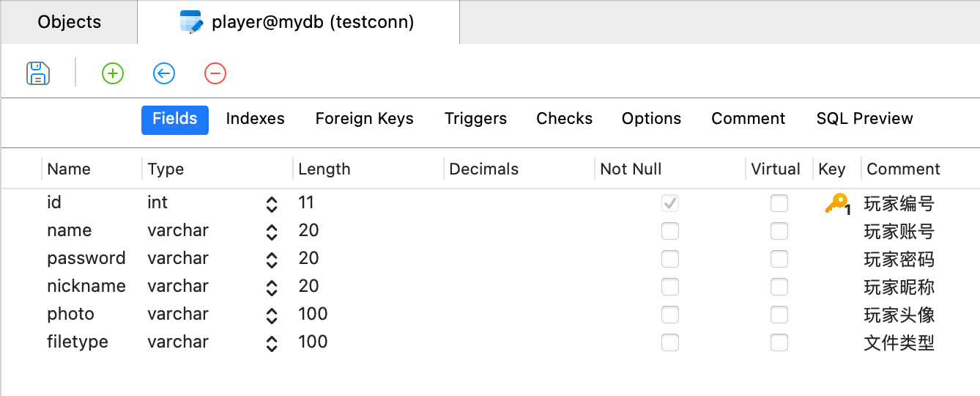Click the table icon in player@mydb tab
980x396 pixels.
click(191, 23)
